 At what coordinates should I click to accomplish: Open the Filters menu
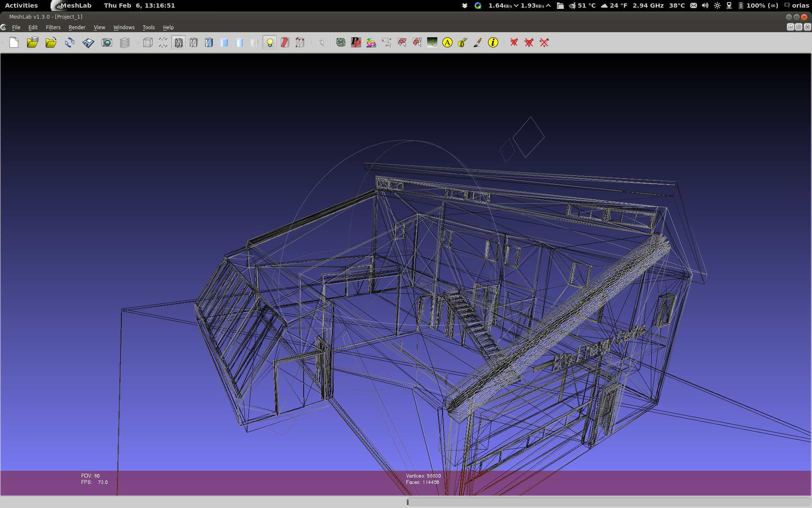[53, 27]
